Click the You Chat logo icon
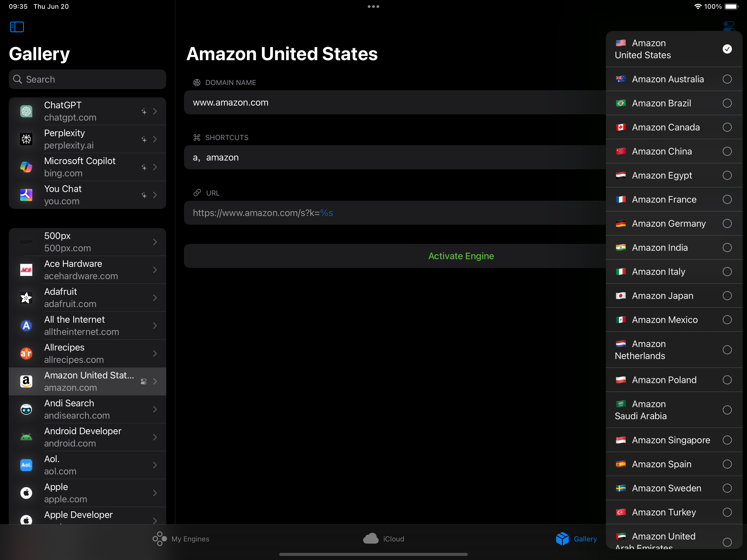The width and height of the screenshot is (747, 560). click(x=26, y=195)
